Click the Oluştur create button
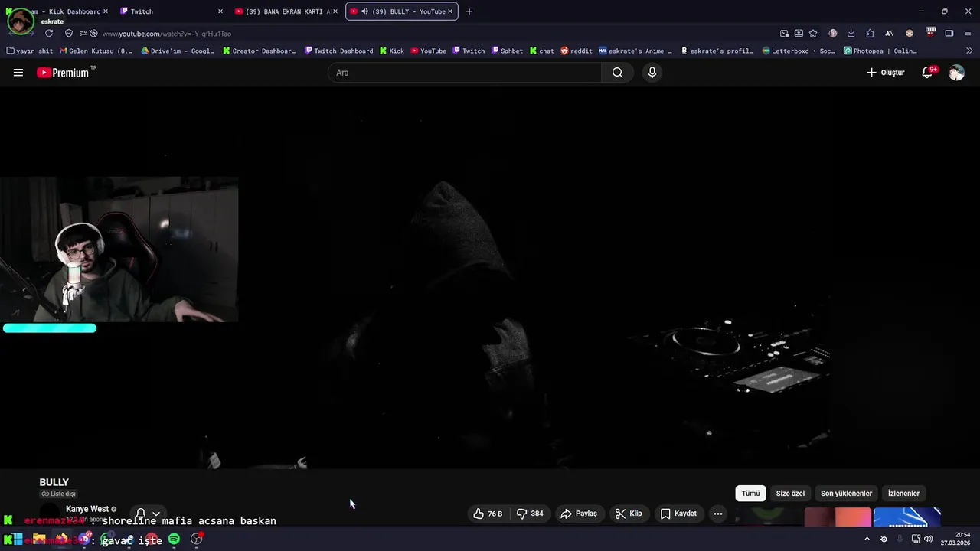 coord(886,73)
